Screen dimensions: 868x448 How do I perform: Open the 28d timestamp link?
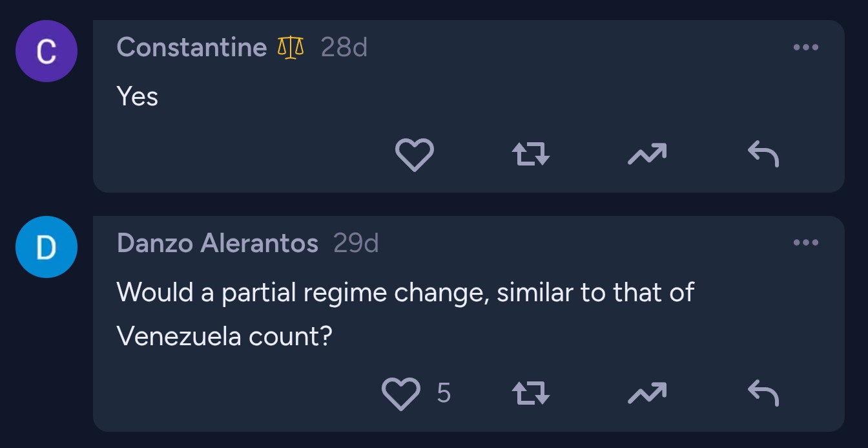[x=344, y=47]
